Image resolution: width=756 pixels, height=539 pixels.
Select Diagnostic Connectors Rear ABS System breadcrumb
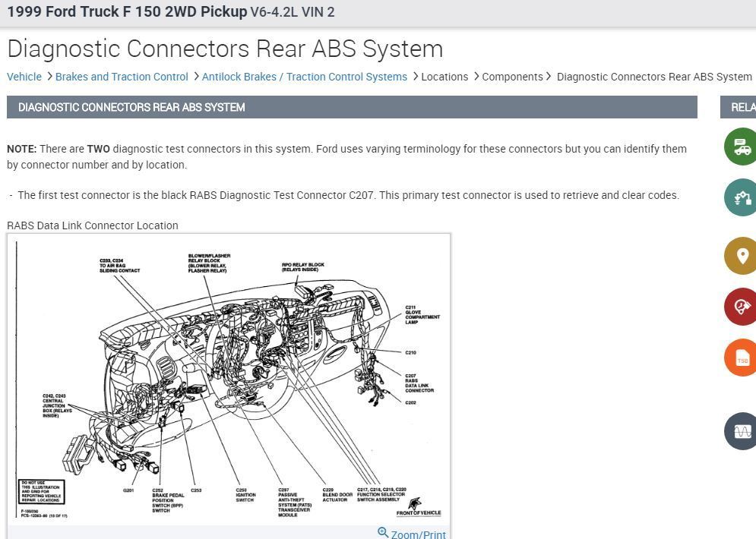(x=654, y=77)
